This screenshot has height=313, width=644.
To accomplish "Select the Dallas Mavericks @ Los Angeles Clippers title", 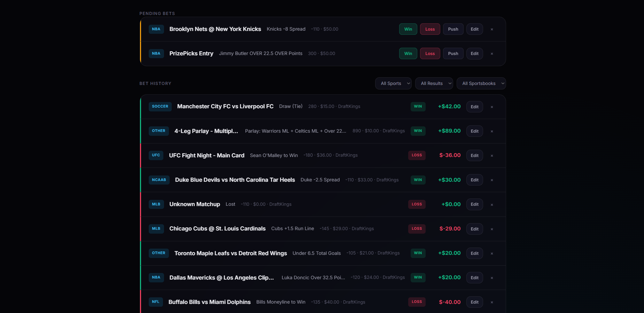I will [x=222, y=278].
